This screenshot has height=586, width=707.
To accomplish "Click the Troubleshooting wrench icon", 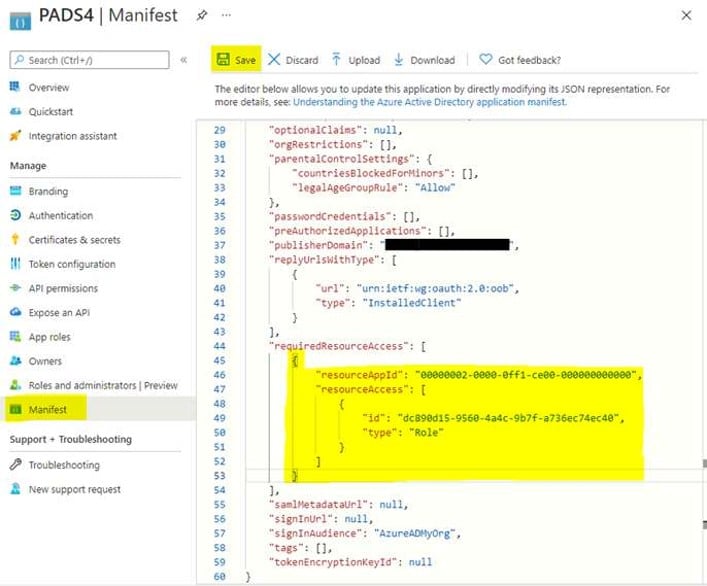I will [x=15, y=464].
